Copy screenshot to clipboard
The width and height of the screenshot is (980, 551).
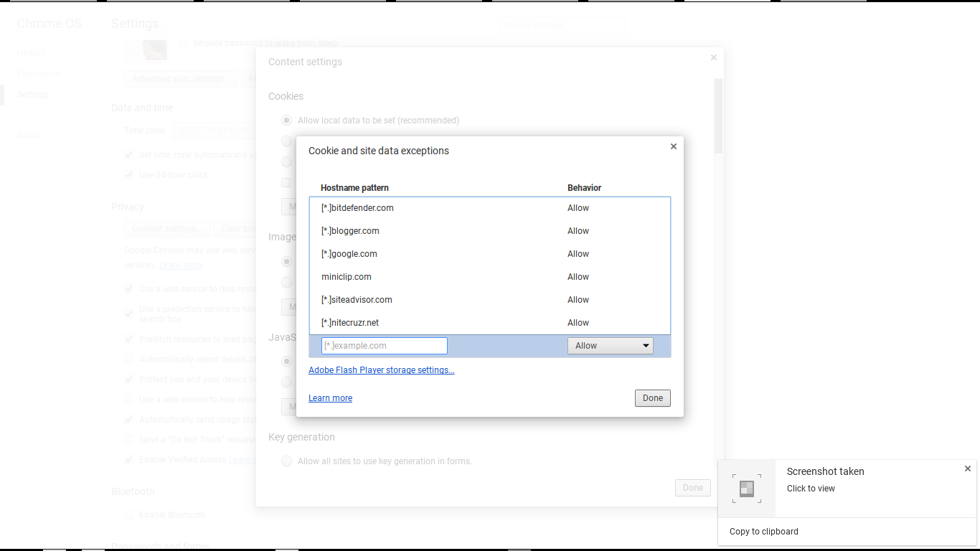(x=763, y=532)
